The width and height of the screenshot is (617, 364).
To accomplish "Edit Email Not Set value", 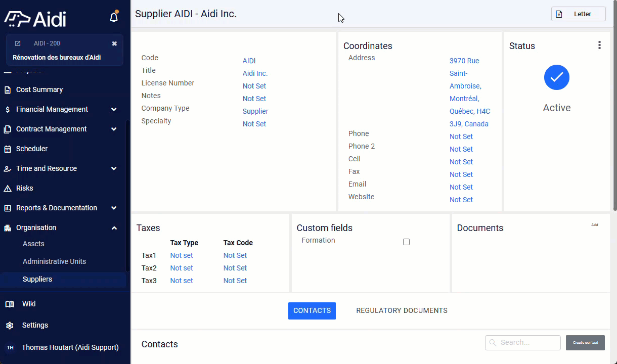I will tap(461, 187).
